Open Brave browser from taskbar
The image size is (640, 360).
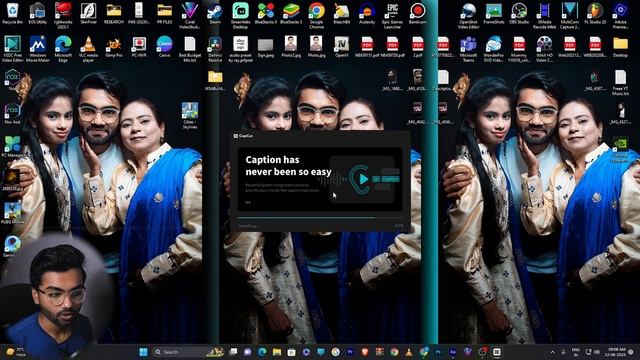365,352
